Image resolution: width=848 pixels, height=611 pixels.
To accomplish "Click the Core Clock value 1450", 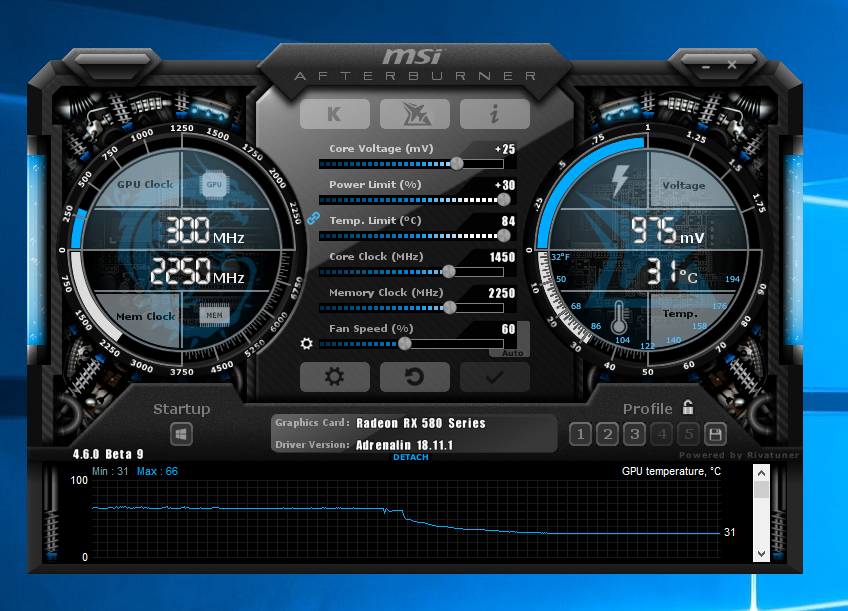I will [502, 257].
